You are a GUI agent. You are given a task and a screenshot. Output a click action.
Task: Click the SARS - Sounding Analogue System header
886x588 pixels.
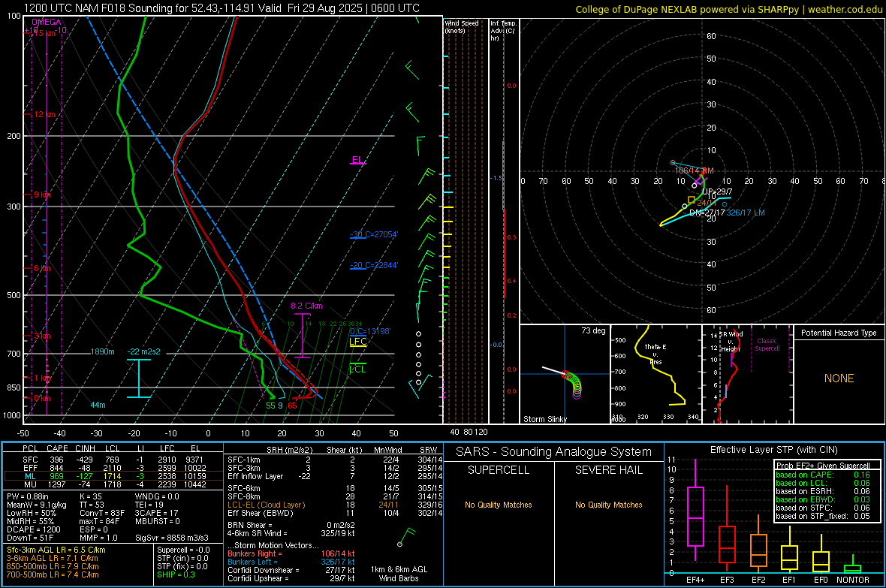pos(554,452)
